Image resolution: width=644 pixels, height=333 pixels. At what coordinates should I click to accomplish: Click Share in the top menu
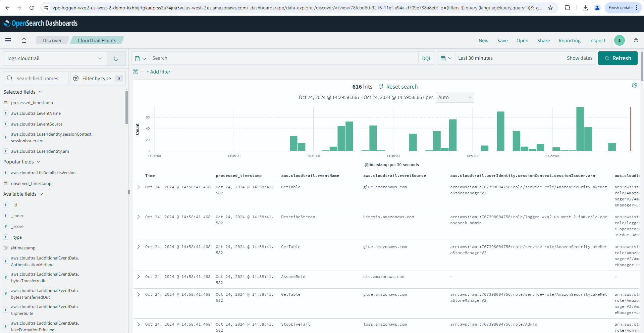(x=543, y=41)
